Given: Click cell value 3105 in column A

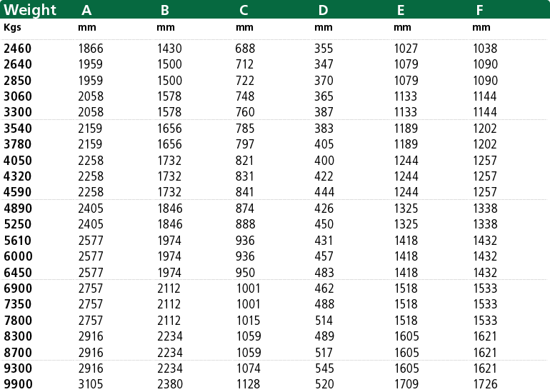Looking at the screenshot, I should point(91,384).
